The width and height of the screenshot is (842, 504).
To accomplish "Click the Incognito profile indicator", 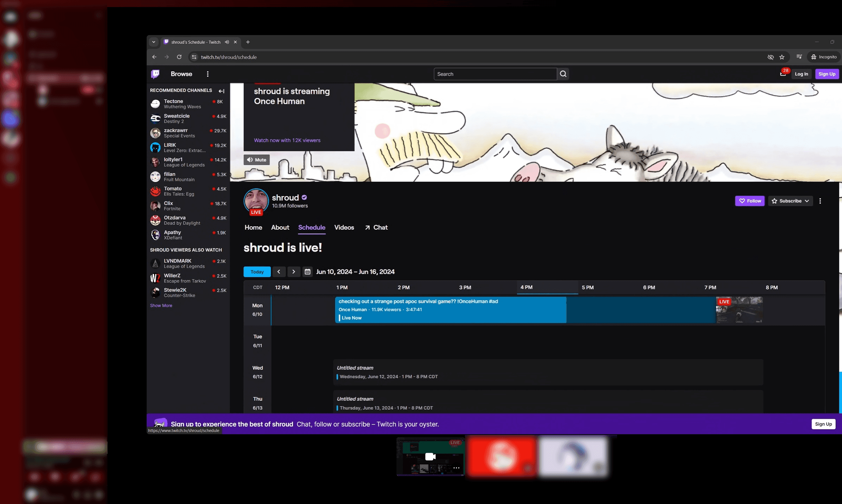I will 824,57.
